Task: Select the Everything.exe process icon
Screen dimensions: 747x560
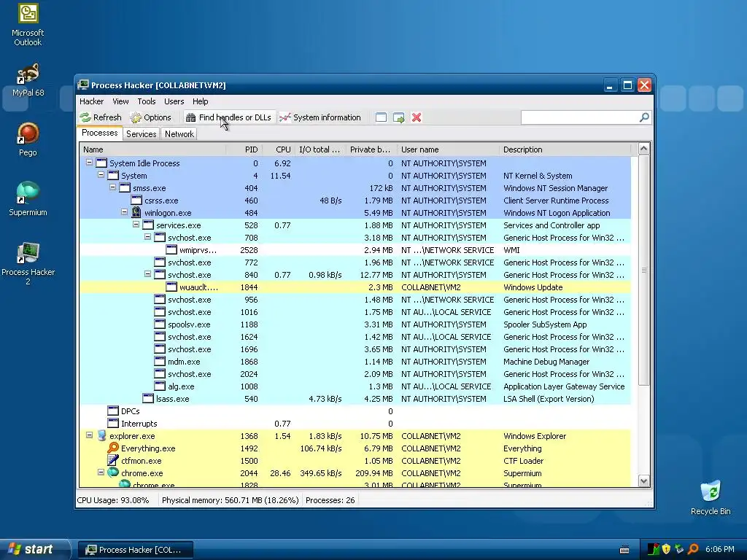Action: (113, 448)
